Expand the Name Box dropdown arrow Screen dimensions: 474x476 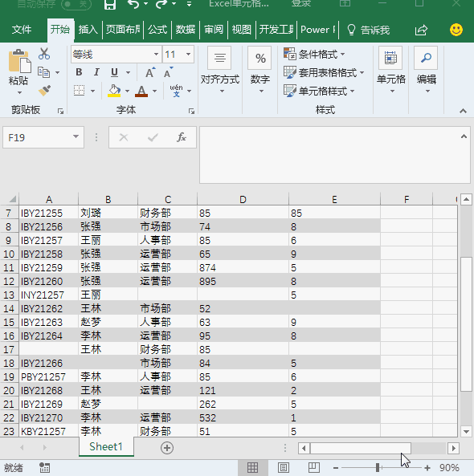pos(76,137)
